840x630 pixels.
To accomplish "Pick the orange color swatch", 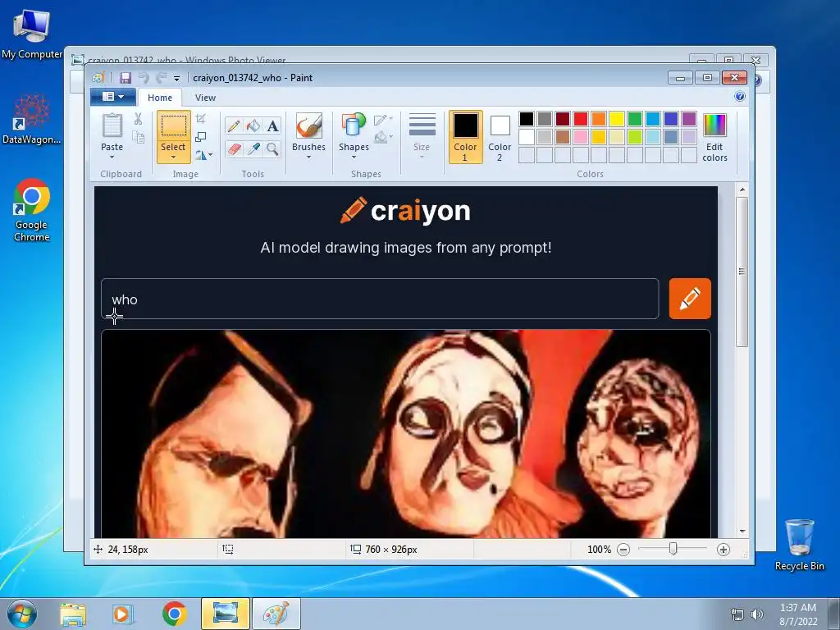I will (x=599, y=119).
